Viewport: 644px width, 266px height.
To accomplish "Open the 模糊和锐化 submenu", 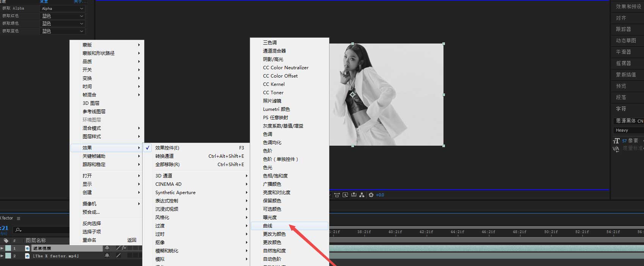I will [x=196, y=251].
